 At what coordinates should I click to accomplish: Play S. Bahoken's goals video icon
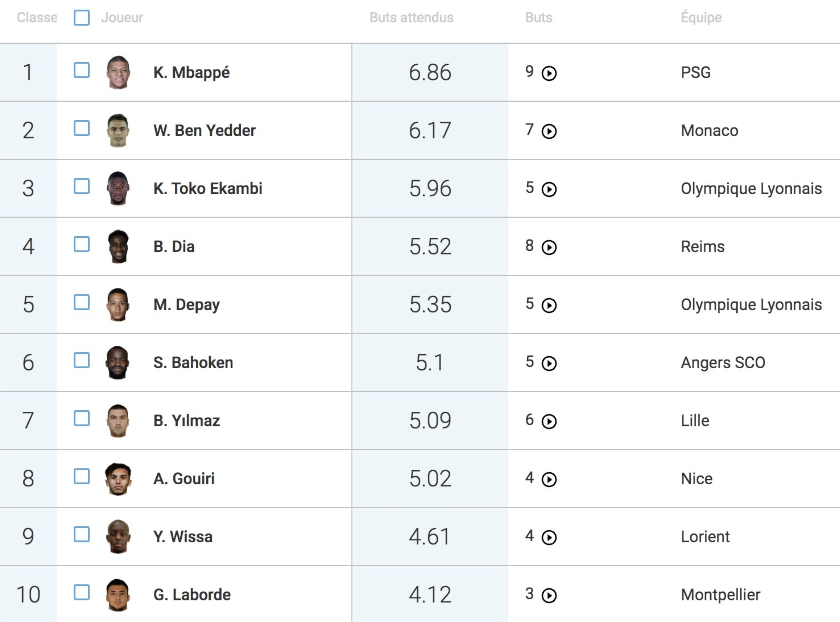pos(549,363)
